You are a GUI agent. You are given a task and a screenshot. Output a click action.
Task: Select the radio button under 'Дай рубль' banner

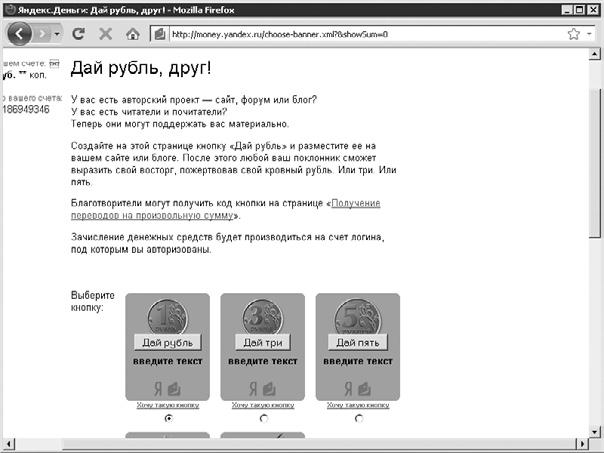tap(167, 418)
